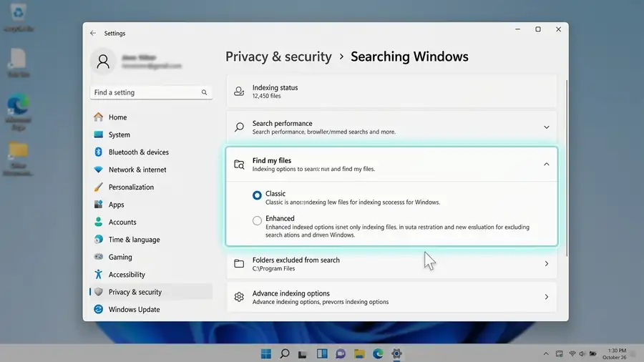Click the search magnifier in Find a setting
Image resolution: width=644 pixels, height=362 pixels.
click(x=204, y=92)
